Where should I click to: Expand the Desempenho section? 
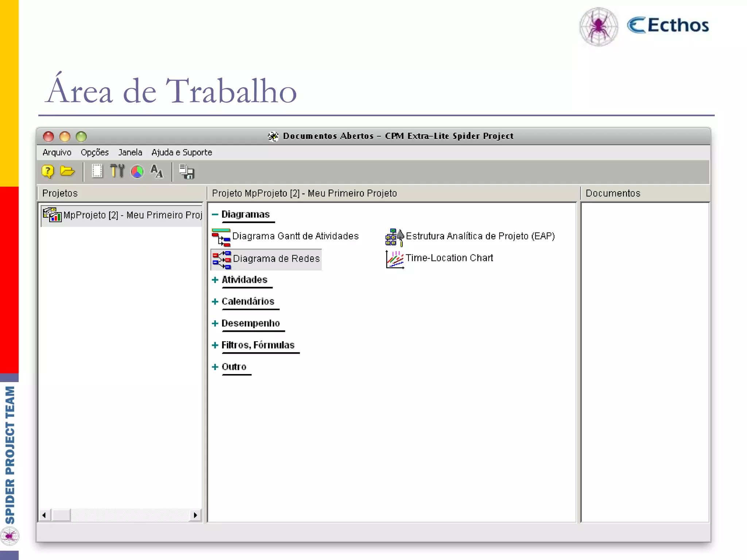(x=215, y=323)
